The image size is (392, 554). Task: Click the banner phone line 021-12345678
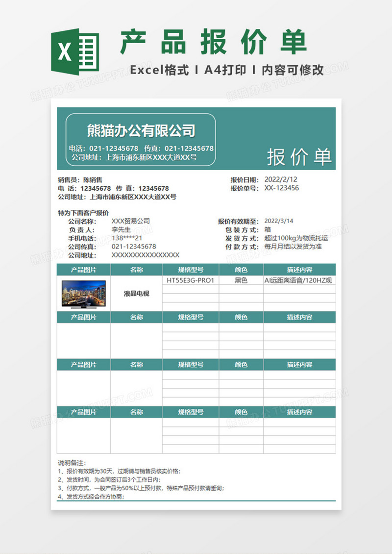141,149
